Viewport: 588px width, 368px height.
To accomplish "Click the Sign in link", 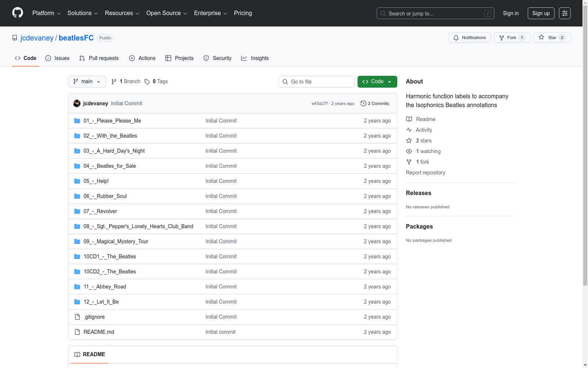I will pos(511,13).
